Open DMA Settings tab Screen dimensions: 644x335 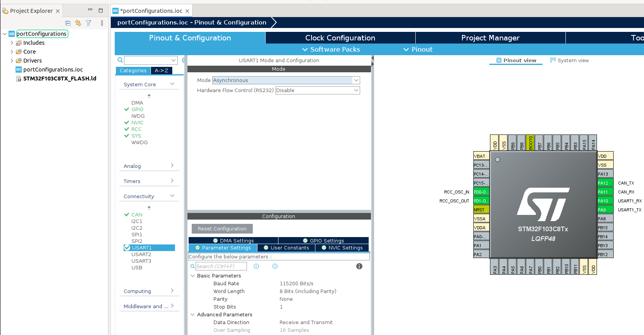pos(233,241)
